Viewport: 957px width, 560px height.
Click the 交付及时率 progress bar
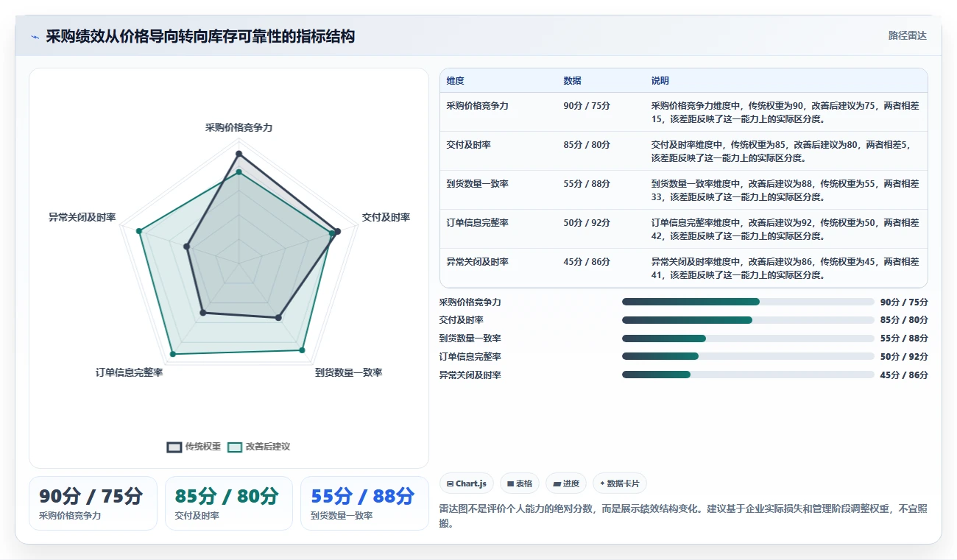point(748,320)
